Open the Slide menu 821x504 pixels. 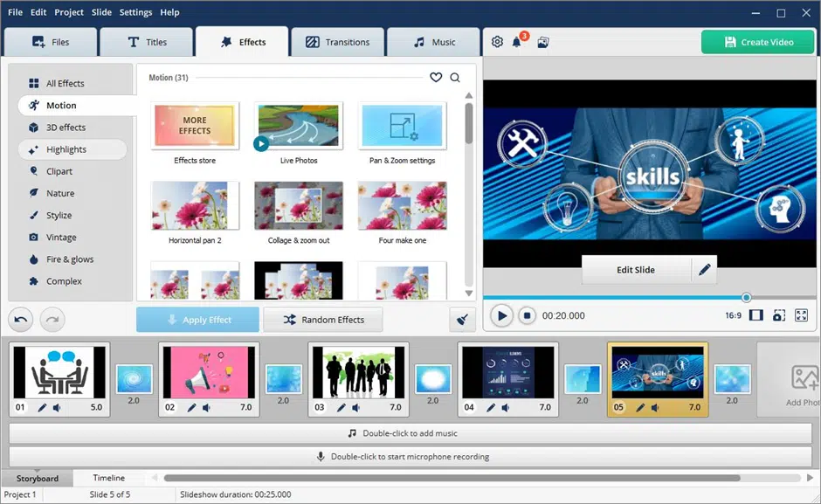101,12
